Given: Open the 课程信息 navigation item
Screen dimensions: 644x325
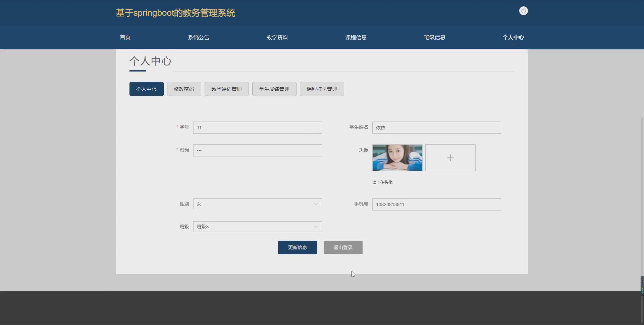Looking at the screenshot, I should coord(356,37).
